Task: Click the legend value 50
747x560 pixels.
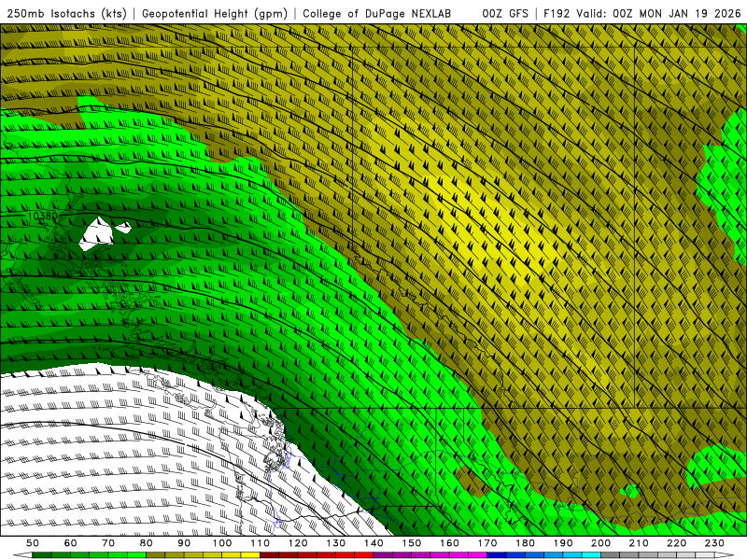Action: click(33, 543)
